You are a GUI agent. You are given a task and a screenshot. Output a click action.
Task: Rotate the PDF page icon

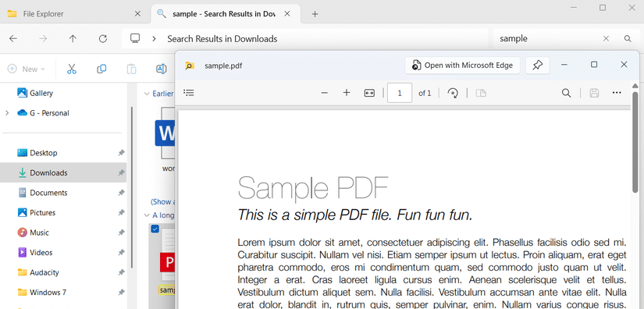(x=453, y=93)
